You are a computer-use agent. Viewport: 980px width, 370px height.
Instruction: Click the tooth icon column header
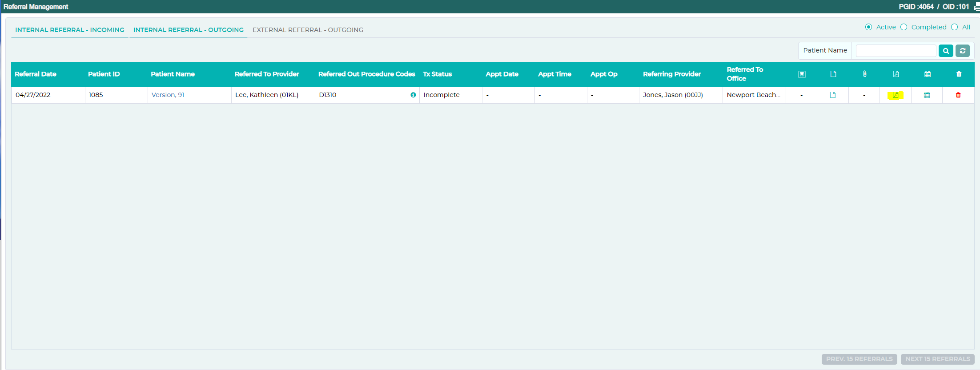802,74
